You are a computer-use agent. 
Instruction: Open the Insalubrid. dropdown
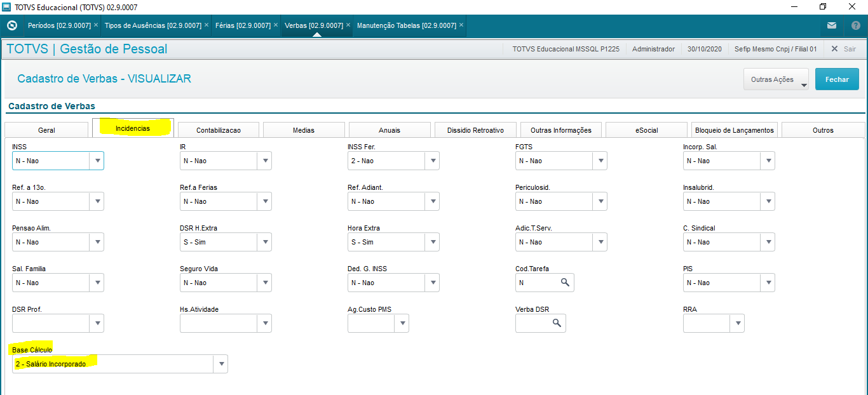tap(768, 201)
